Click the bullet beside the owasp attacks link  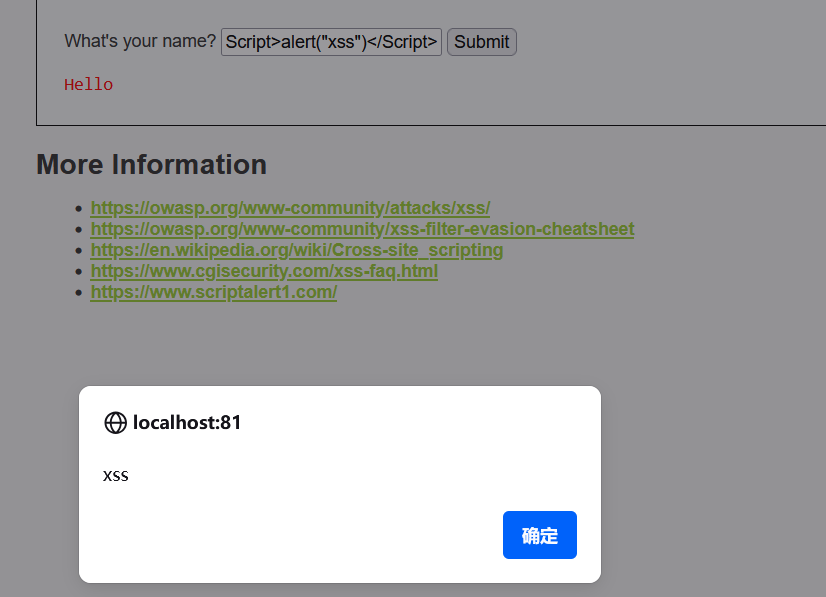pyautogui.click(x=79, y=209)
